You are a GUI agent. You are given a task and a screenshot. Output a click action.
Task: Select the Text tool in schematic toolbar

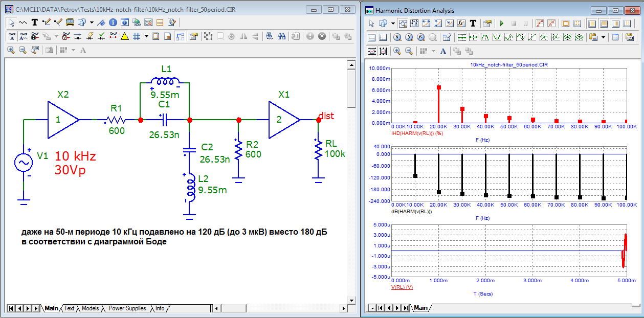pyautogui.click(x=35, y=22)
